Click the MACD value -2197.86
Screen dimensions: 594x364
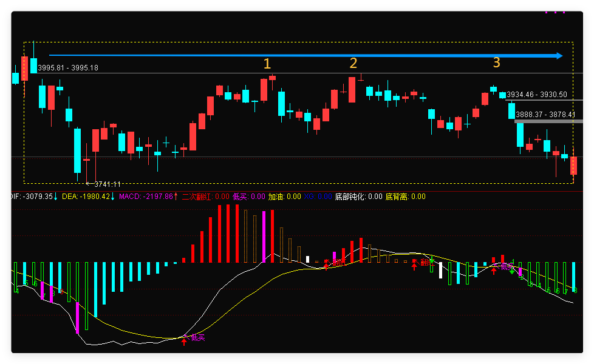coord(157,197)
